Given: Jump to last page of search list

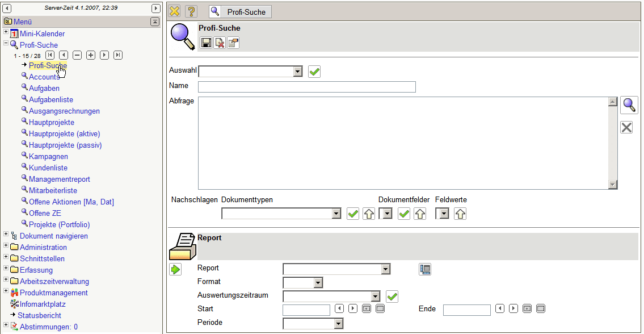Looking at the screenshot, I should [x=118, y=55].
